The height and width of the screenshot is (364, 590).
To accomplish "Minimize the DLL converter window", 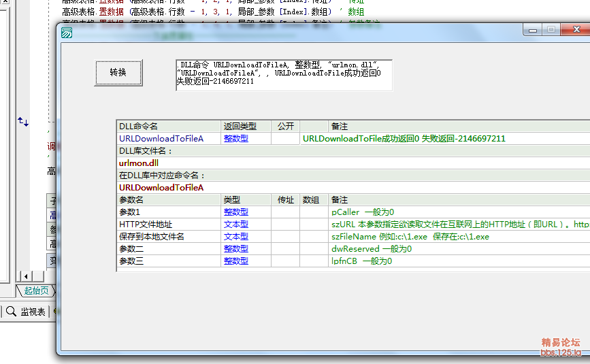I will point(534,30).
